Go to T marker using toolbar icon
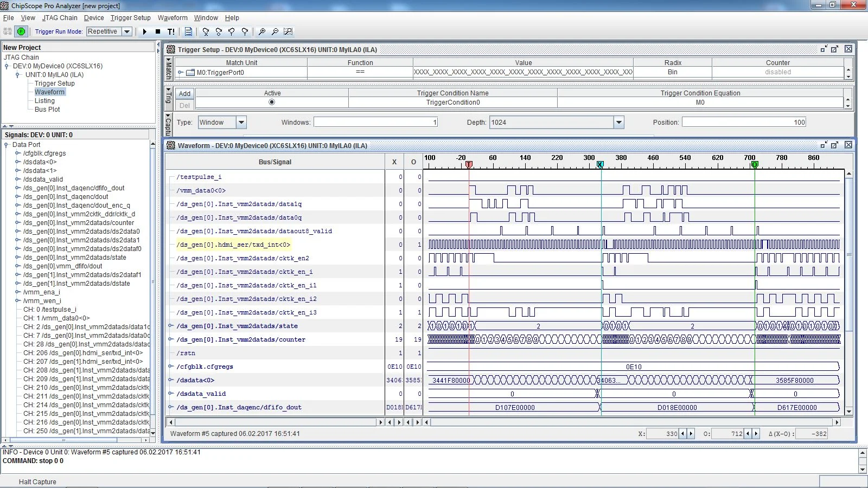The image size is (868, 488). pyautogui.click(x=232, y=32)
